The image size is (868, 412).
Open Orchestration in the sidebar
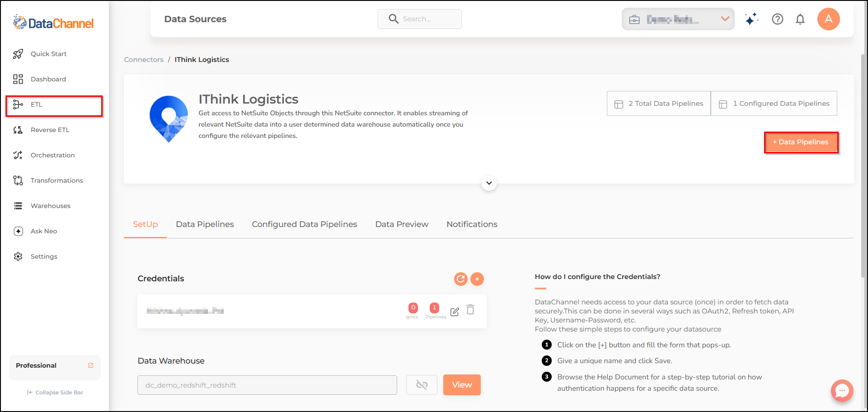click(52, 155)
